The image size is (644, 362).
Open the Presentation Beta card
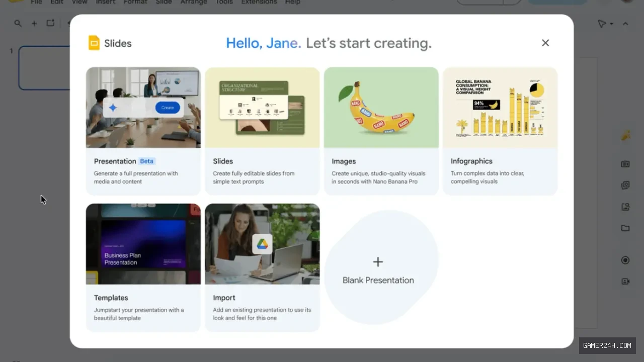pos(143,131)
